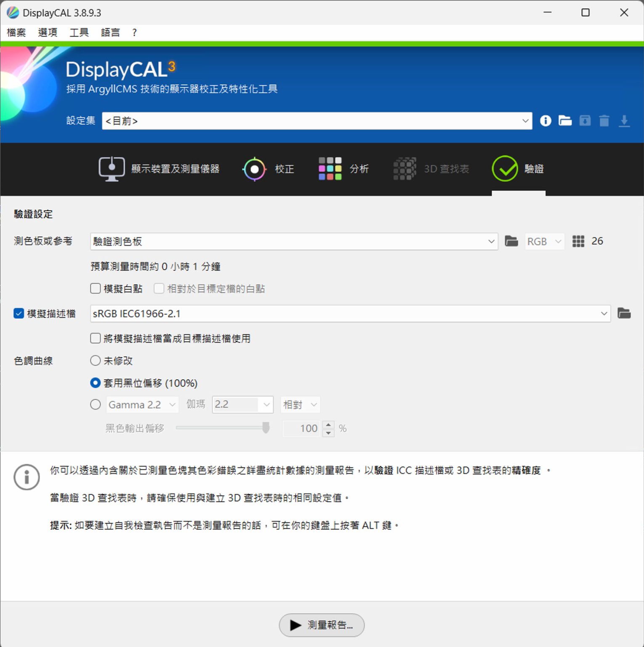Image resolution: width=644 pixels, height=647 pixels.
Task: Open the RGB format dropdown
Action: 544,241
